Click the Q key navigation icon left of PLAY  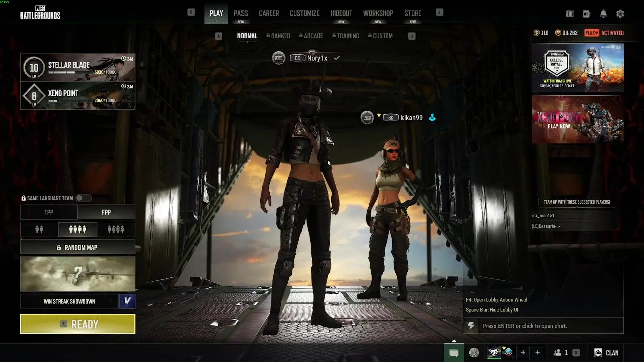pyautogui.click(x=191, y=12)
